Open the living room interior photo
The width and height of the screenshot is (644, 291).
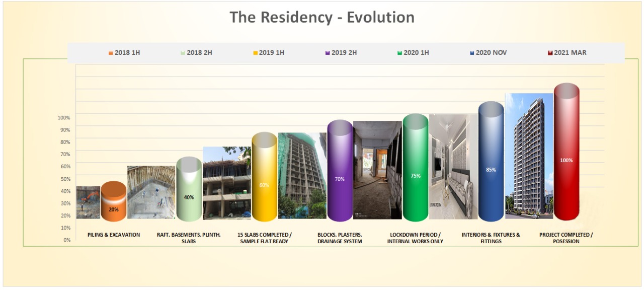tap(453, 167)
